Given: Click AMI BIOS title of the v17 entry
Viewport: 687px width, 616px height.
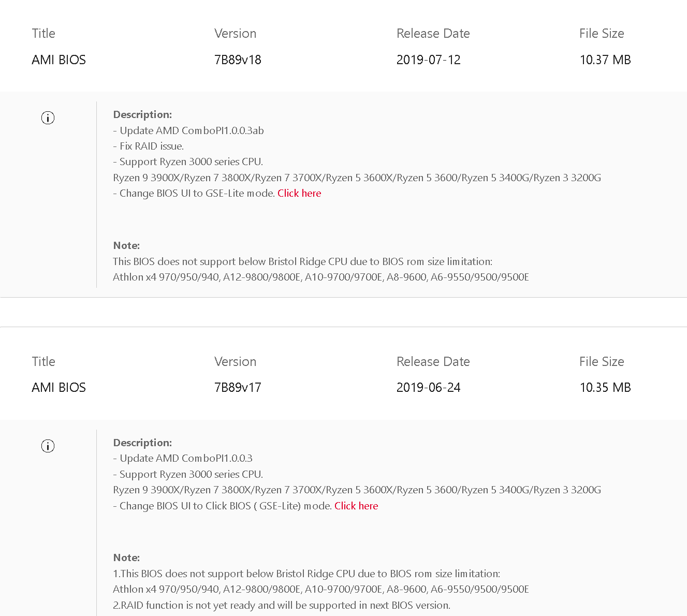Looking at the screenshot, I should (59, 388).
